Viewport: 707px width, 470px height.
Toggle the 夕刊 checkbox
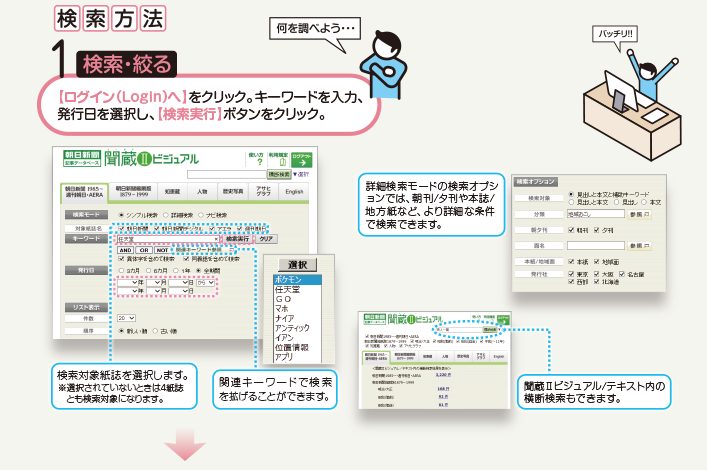point(597,230)
